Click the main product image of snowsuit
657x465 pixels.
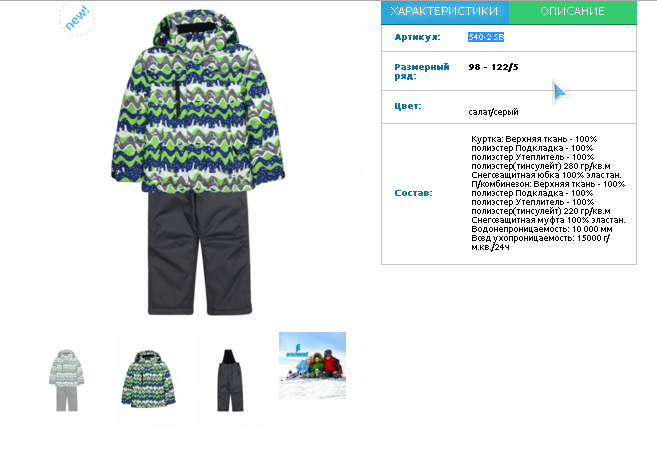pyautogui.click(x=198, y=163)
